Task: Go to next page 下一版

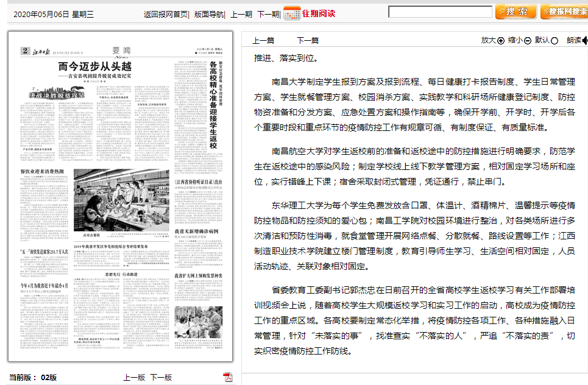Action: coord(161,377)
